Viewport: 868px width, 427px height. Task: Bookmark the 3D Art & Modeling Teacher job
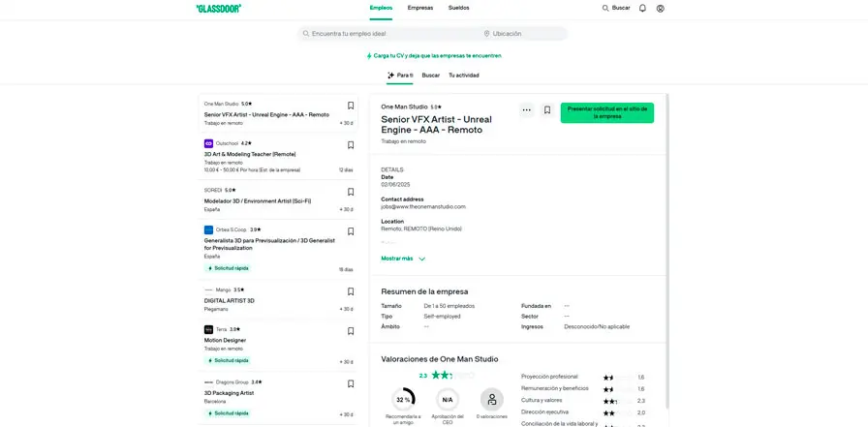351,145
